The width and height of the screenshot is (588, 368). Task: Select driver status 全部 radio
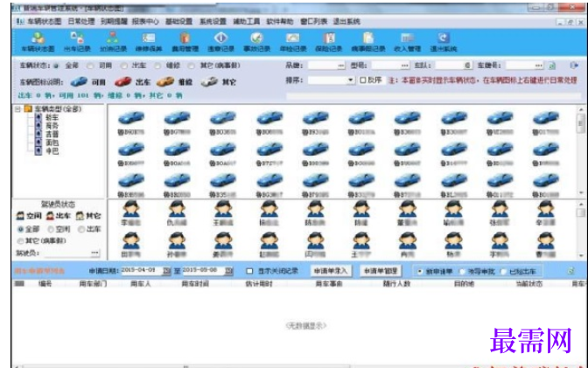coord(21,229)
